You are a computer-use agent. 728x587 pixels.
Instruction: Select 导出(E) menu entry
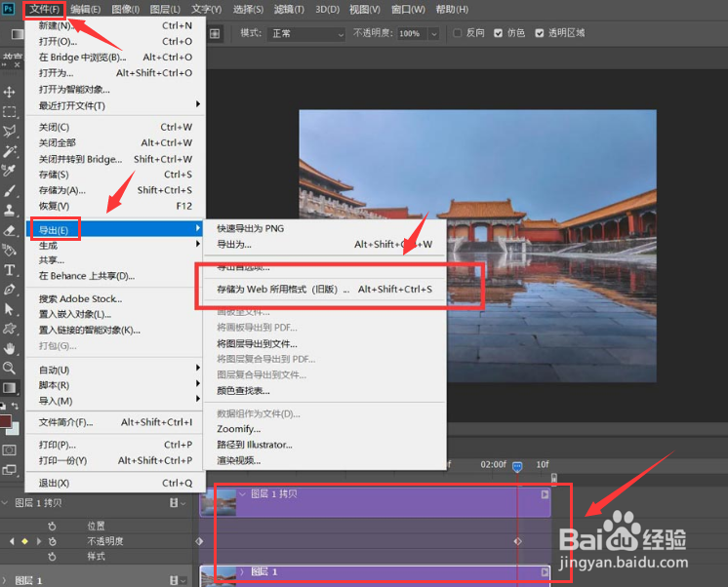[115, 229]
